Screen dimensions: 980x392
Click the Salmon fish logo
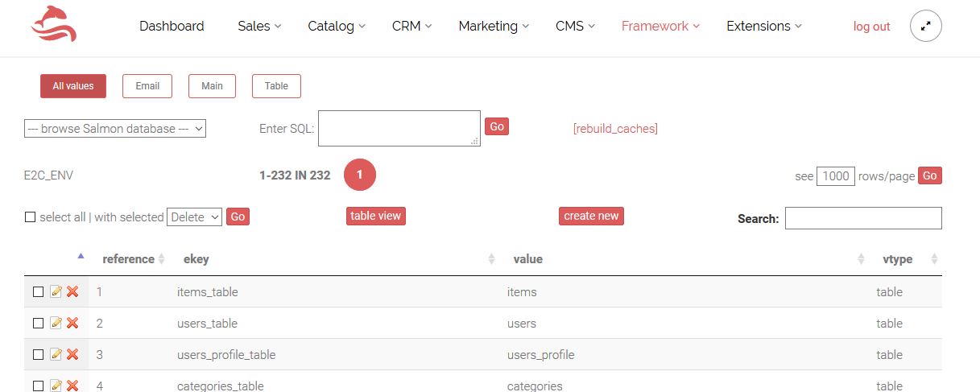(x=53, y=24)
